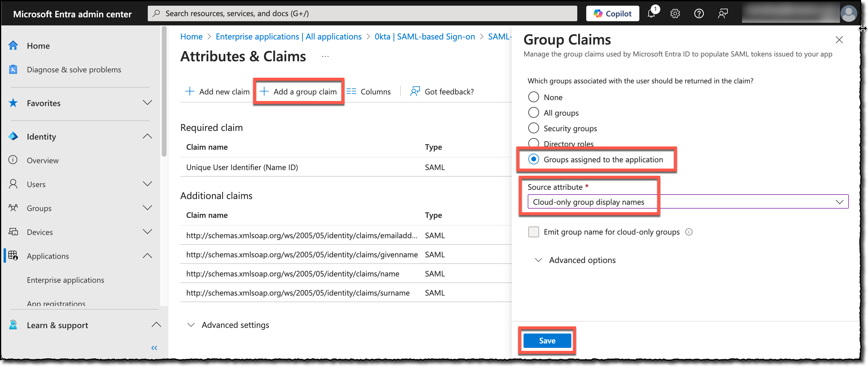
Task: Select the None group claims option
Action: tap(534, 97)
